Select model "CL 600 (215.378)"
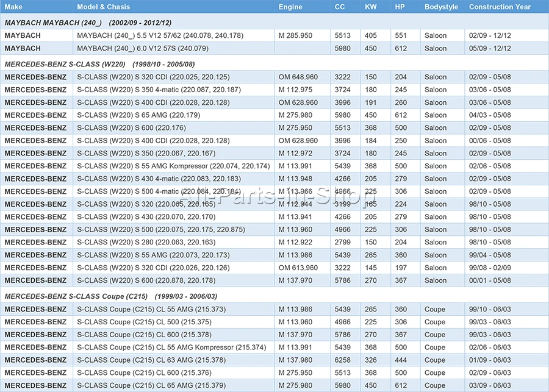 (x=184, y=335)
